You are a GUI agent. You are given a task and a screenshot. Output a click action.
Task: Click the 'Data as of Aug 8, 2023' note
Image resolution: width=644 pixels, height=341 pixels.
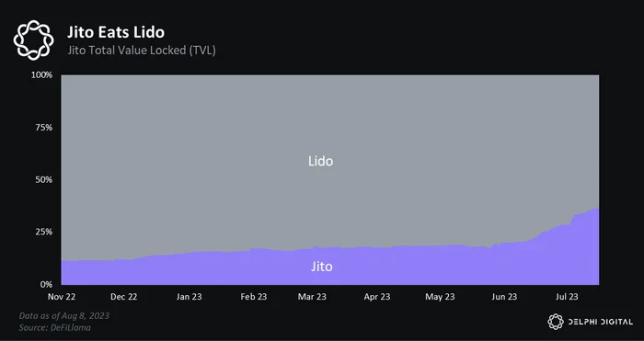[64, 315]
